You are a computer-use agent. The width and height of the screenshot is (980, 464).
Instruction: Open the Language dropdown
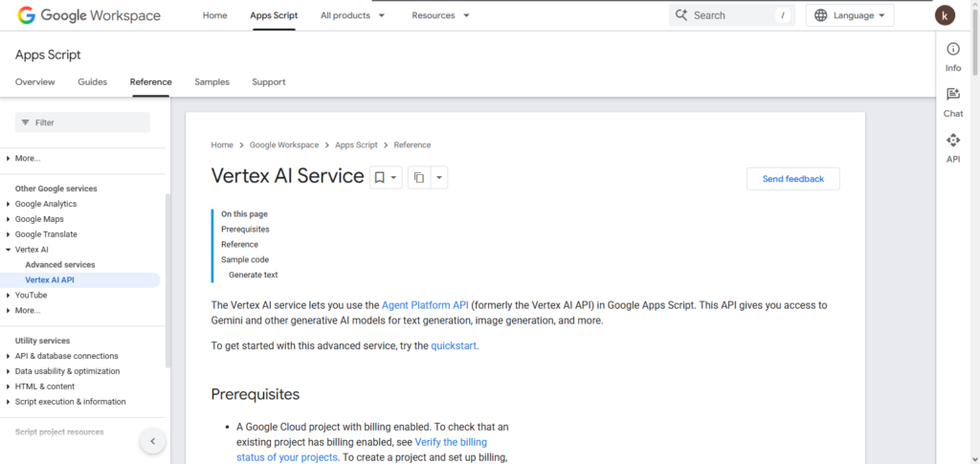click(850, 15)
